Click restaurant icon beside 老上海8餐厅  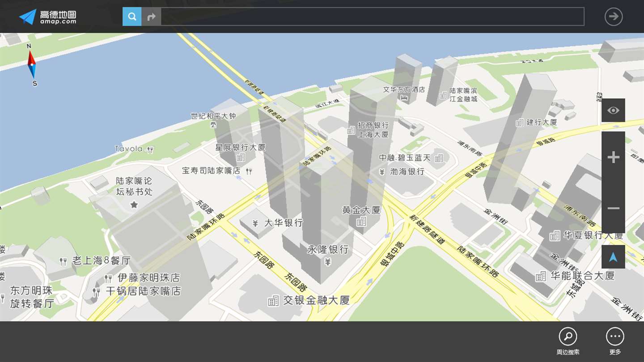click(64, 261)
